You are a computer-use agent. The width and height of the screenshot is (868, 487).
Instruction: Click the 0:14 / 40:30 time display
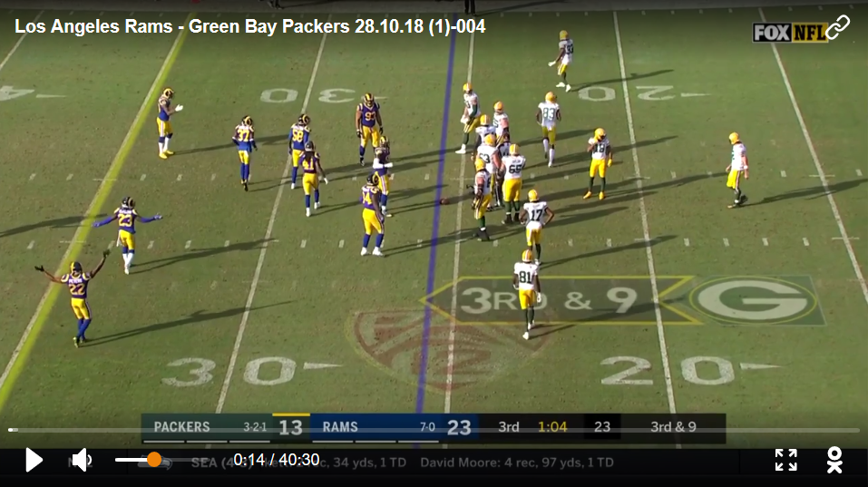277,459
